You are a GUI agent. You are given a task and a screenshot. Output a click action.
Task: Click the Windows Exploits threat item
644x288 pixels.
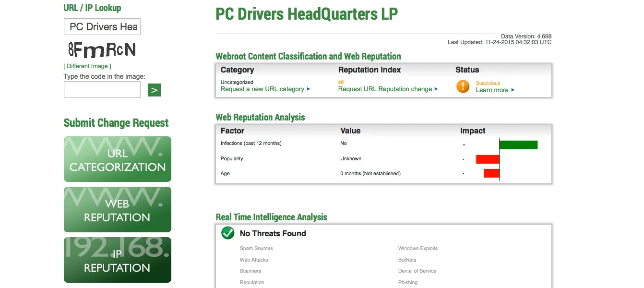click(418, 249)
